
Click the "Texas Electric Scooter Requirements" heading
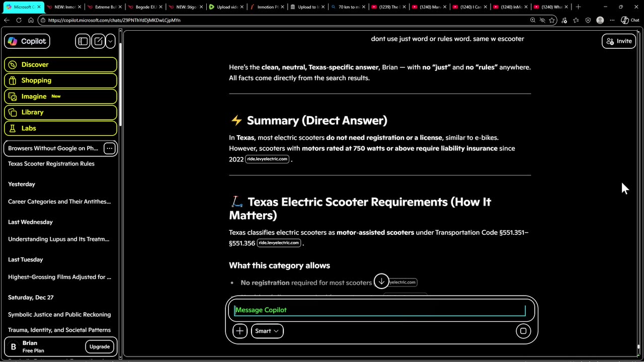point(360,209)
